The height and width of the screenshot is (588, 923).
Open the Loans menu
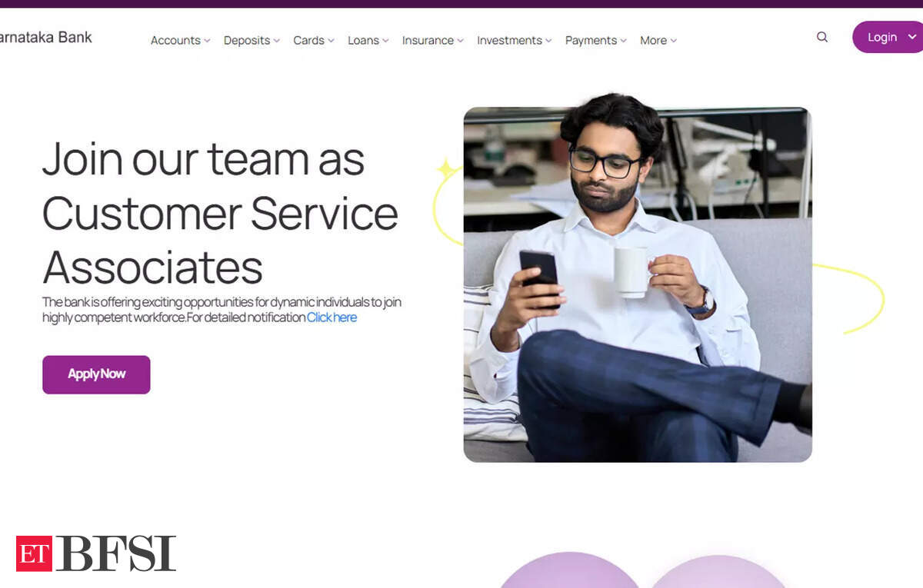click(368, 41)
